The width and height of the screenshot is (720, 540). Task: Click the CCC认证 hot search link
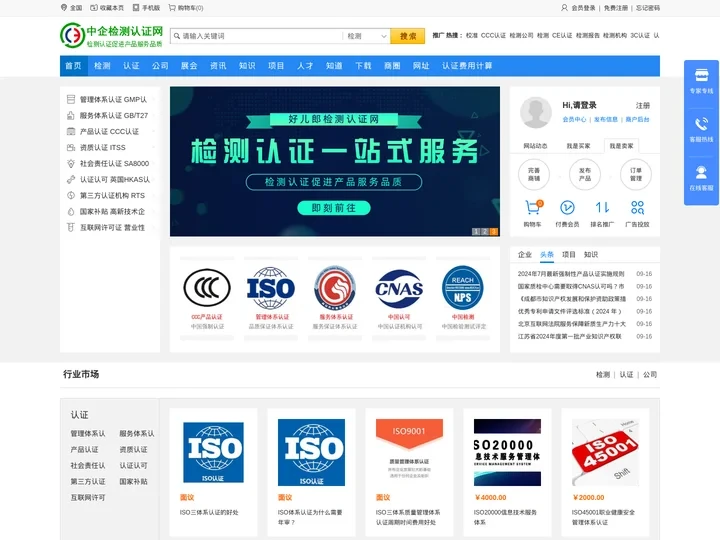pyautogui.click(x=493, y=35)
